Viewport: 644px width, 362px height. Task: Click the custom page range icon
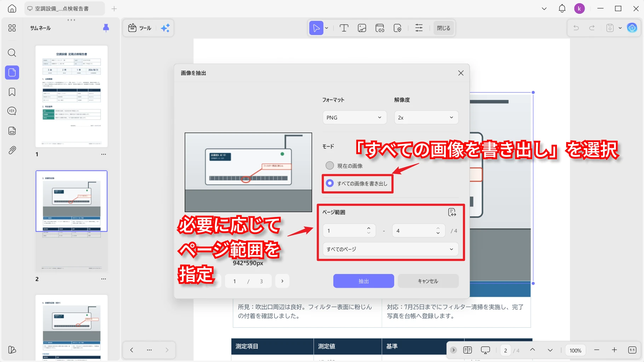452,212
